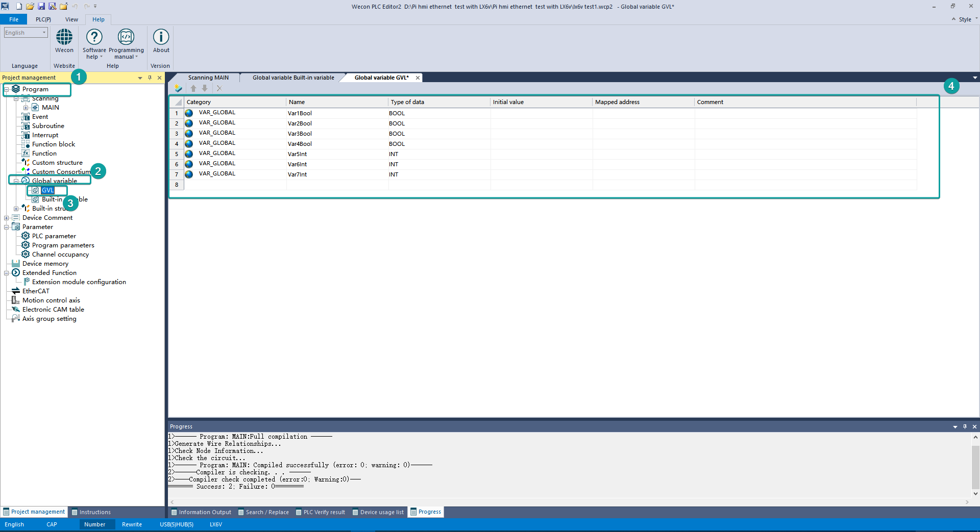The width and height of the screenshot is (980, 532).
Task: Open the Information Output tab
Action: (x=201, y=512)
